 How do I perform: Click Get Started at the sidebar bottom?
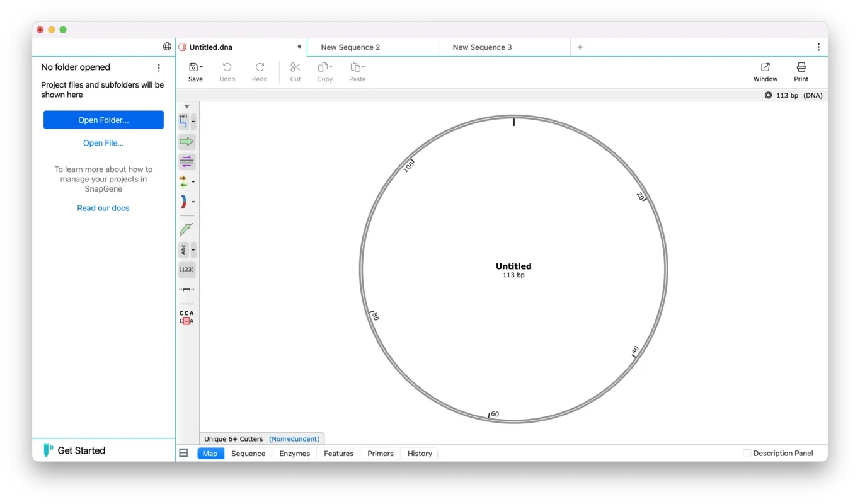pyautogui.click(x=81, y=450)
